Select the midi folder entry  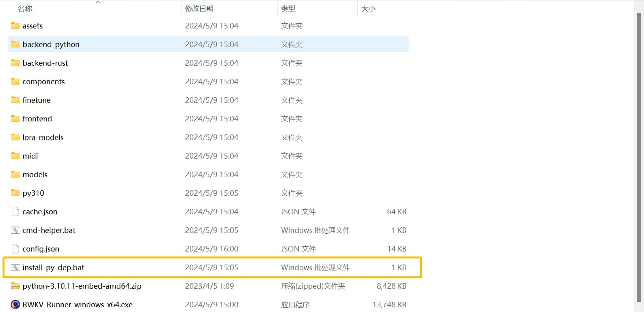pyautogui.click(x=30, y=156)
